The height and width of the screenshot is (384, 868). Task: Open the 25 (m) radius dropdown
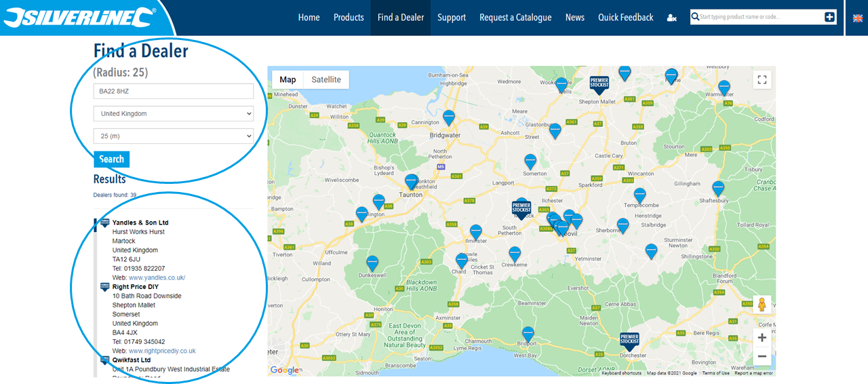click(x=174, y=136)
